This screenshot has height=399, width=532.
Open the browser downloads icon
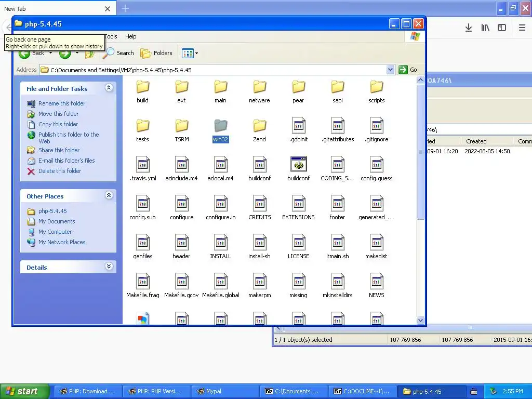469,28
